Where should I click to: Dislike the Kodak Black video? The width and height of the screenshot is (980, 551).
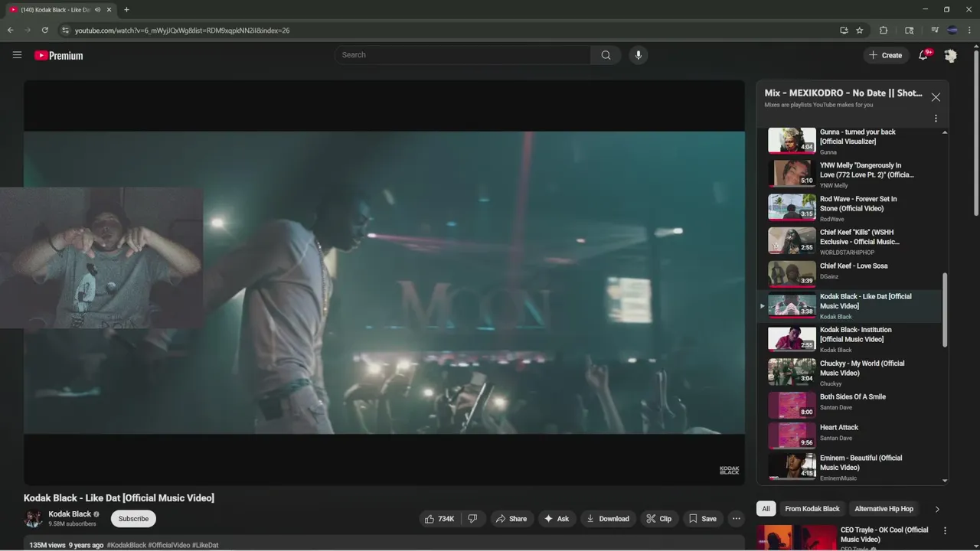pyautogui.click(x=472, y=519)
